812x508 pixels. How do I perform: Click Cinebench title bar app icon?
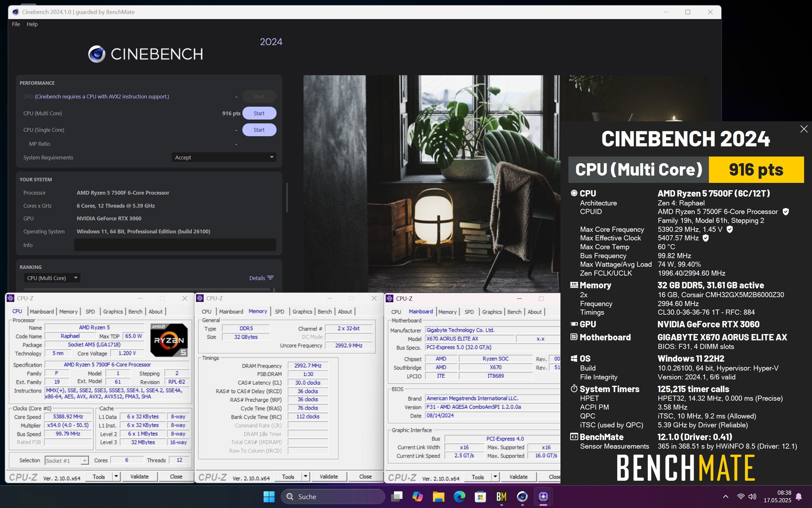coord(16,12)
